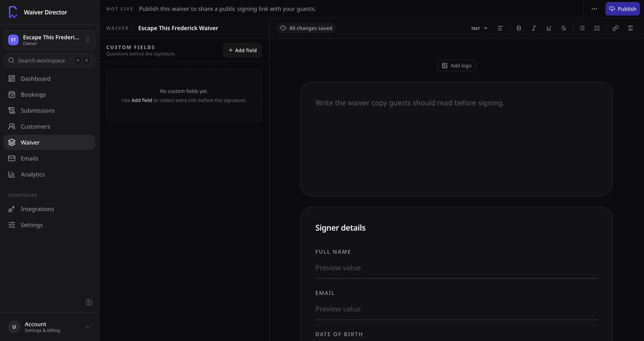Click the Full Name preview field

tap(456, 268)
